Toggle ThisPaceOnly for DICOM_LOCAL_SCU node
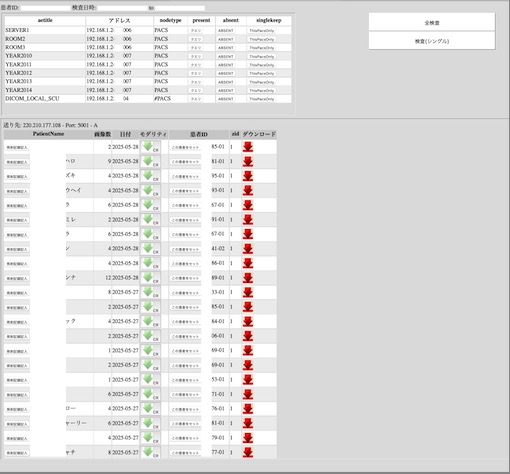 pyautogui.click(x=262, y=99)
